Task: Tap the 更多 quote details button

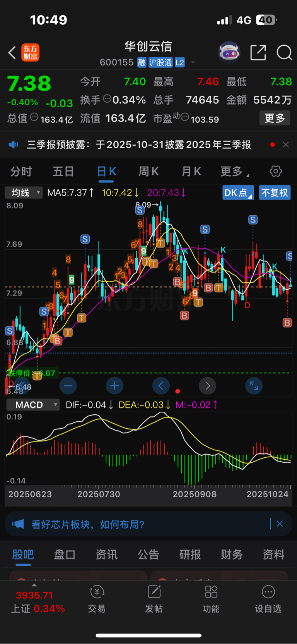Action: click(x=275, y=118)
